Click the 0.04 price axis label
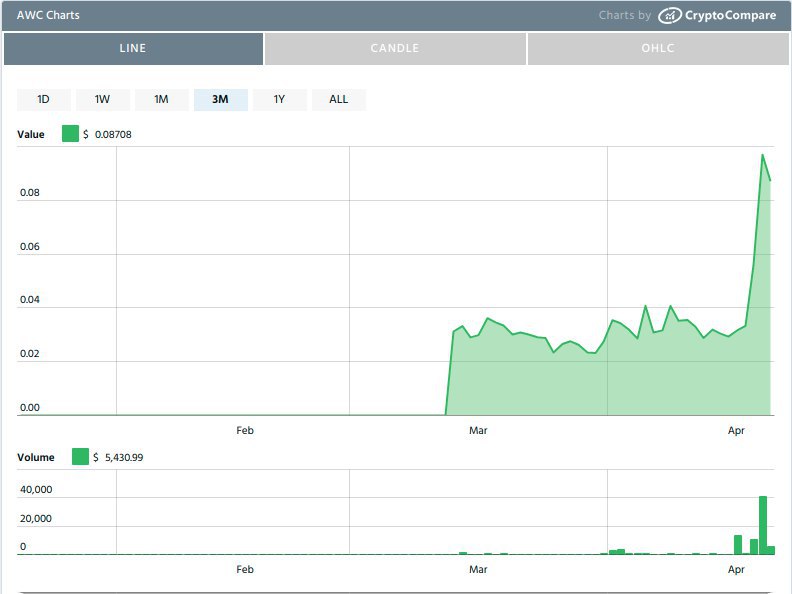The image size is (792, 594). [30, 300]
